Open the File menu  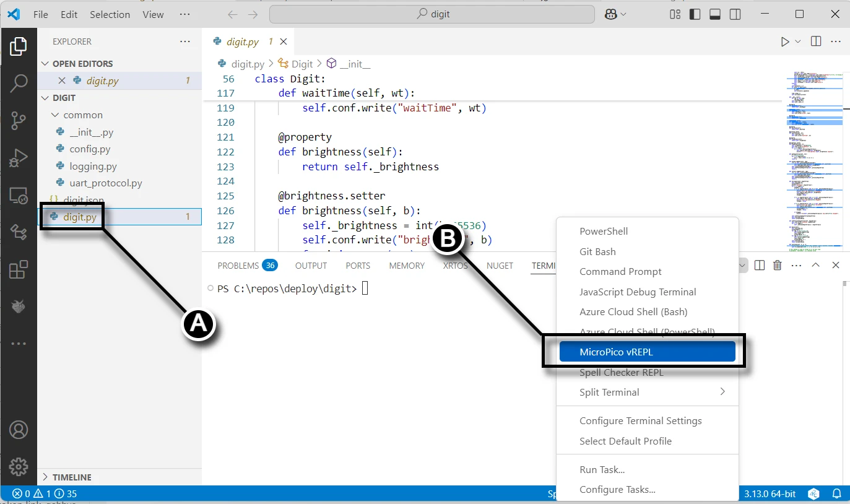pos(41,14)
